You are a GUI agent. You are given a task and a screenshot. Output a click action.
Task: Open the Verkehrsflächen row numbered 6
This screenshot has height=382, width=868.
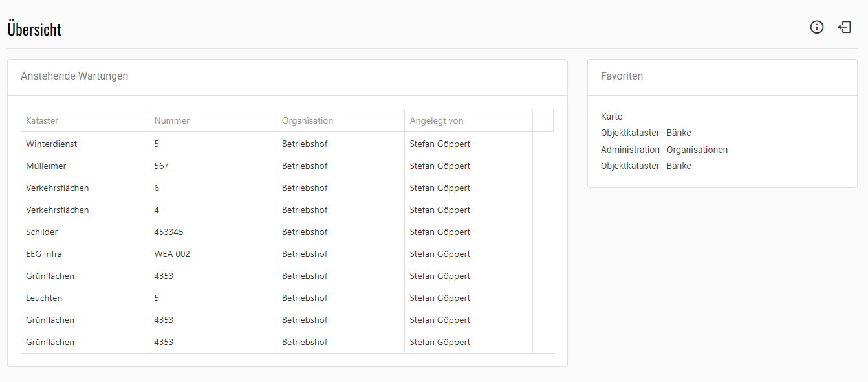[58, 188]
